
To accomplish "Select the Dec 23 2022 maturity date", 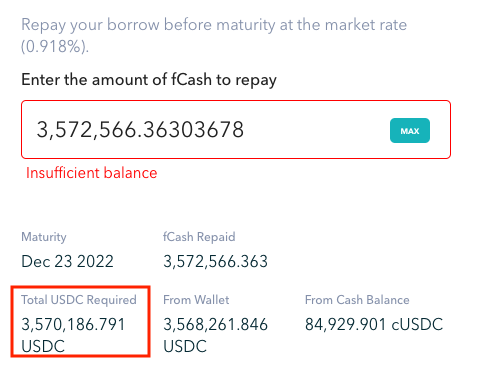I will tap(67, 261).
